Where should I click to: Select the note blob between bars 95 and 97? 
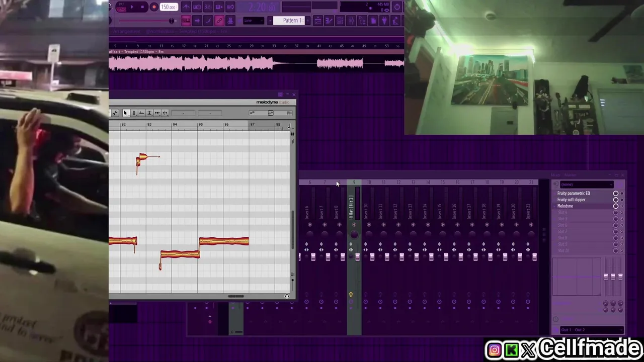coord(224,241)
